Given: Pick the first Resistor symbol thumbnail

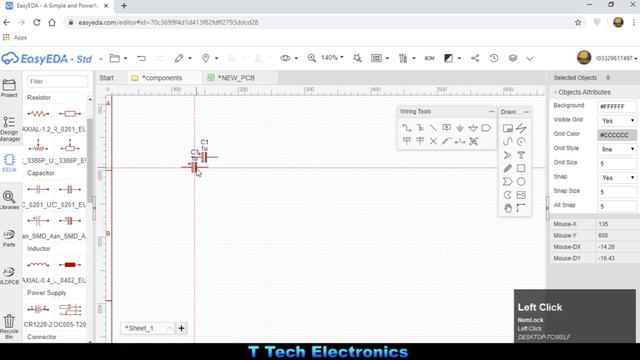Looking at the screenshot, I should point(38,114).
